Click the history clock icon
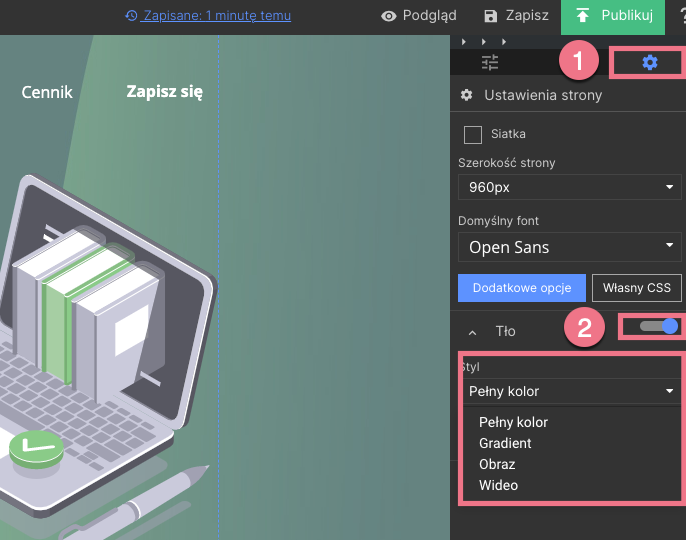 pyautogui.click(x=131, y=16)
